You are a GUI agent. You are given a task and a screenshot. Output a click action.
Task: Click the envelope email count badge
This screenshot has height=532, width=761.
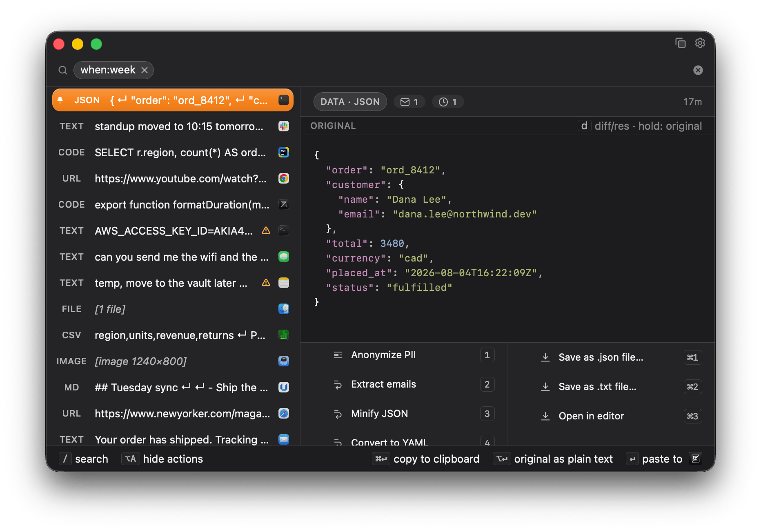pyautogui.click(x=409, y=102)
